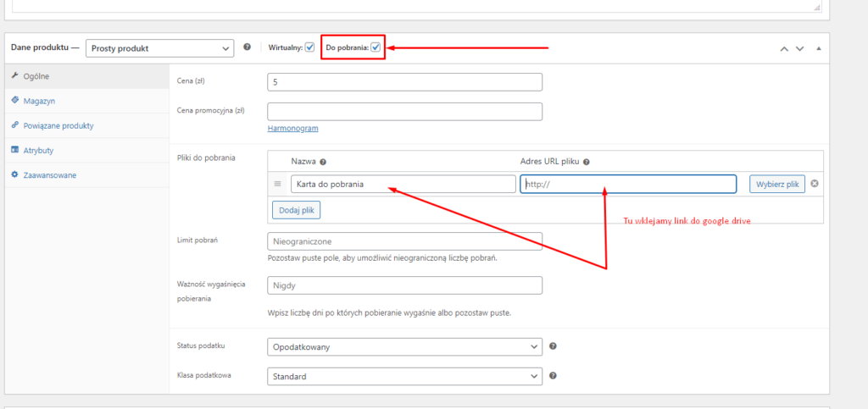868x409 pixels.
Task: Open the Klasa podatkowa Standard dropdown
Action: [x=404, y=376]
